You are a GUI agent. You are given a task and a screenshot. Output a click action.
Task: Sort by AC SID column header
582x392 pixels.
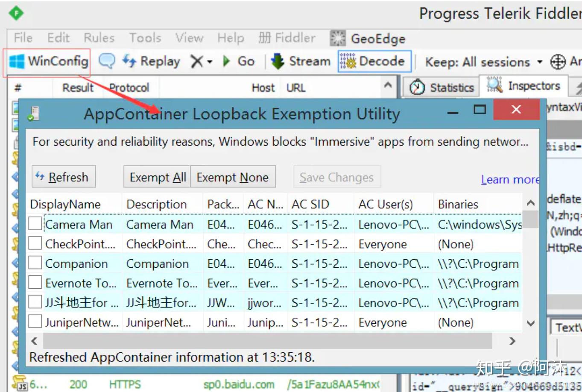click(321, 204)
